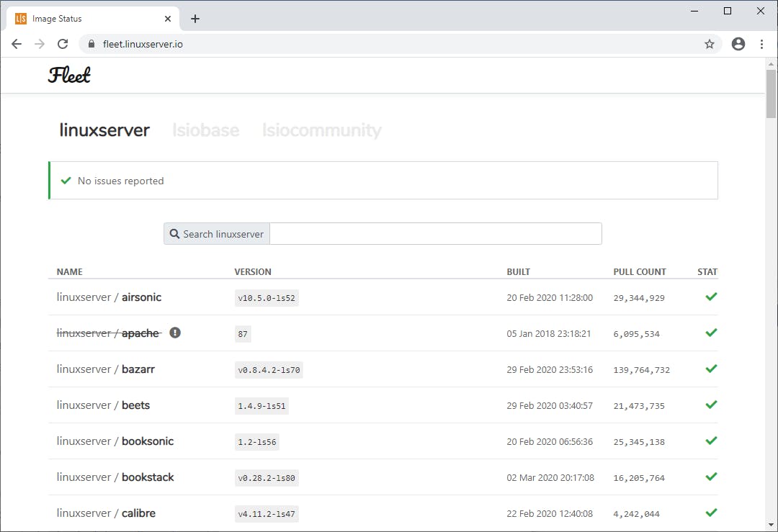This screenshot has height=532, width=778.
Task: Click the browser forward arrow
Action: (x=40, y=44)
